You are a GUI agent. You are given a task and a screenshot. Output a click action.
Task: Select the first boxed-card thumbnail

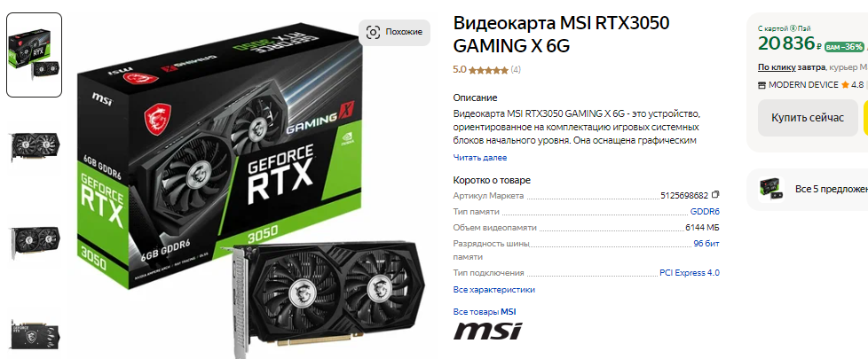(x=35, y=55)
